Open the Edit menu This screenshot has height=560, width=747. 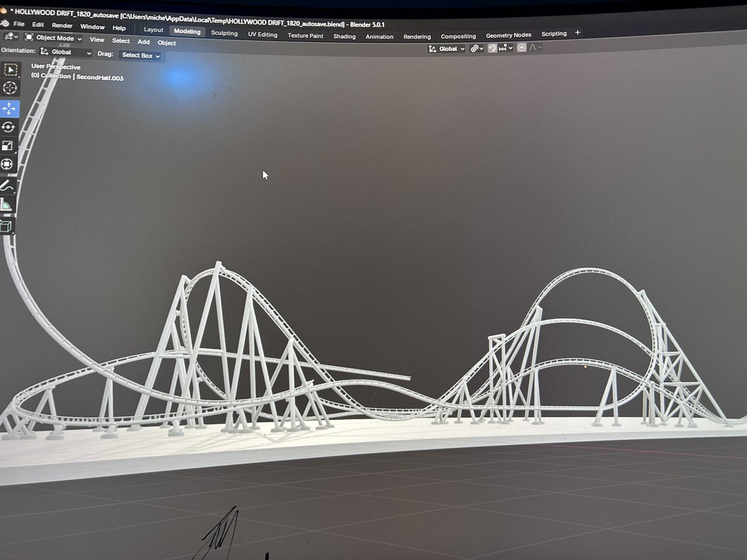[x=38, y=25]
